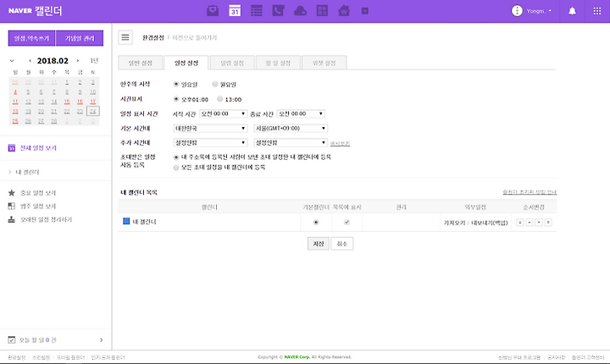Move 내 캘린더 down one position
Screen dimensions: 610x364
point(539,223)
